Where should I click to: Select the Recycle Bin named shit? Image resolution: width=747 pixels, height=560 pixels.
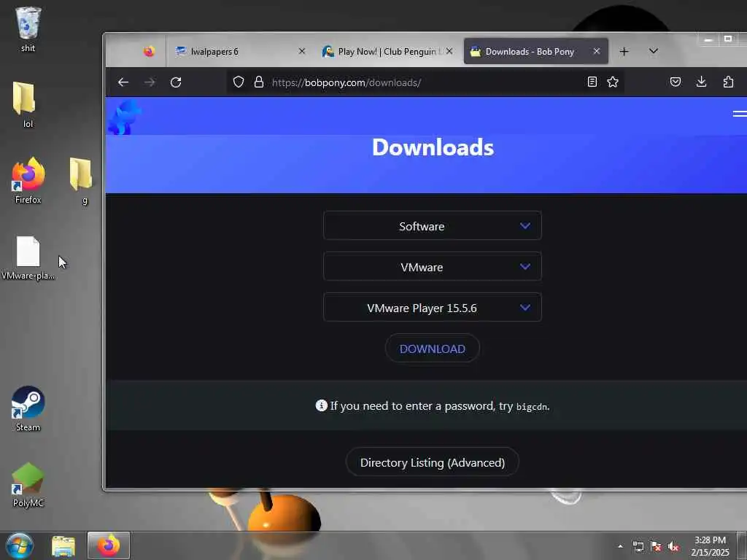click(28, 29)
